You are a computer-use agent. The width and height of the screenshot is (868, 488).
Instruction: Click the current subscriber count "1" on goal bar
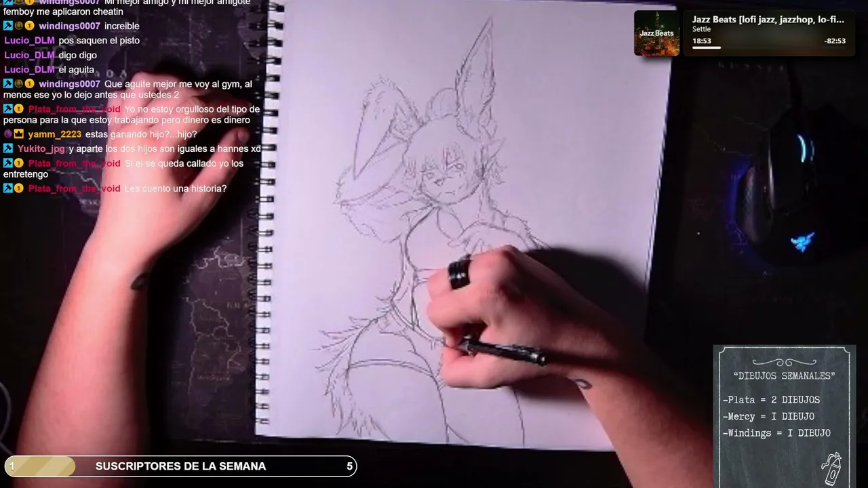12,466
